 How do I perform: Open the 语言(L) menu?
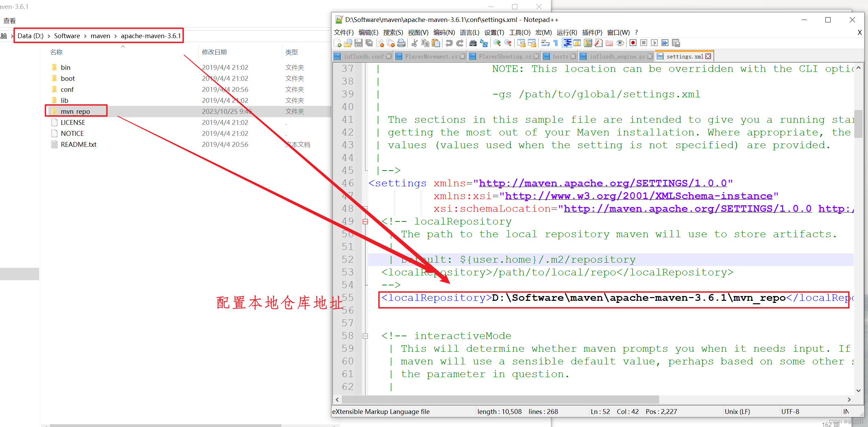click(470, 32)
